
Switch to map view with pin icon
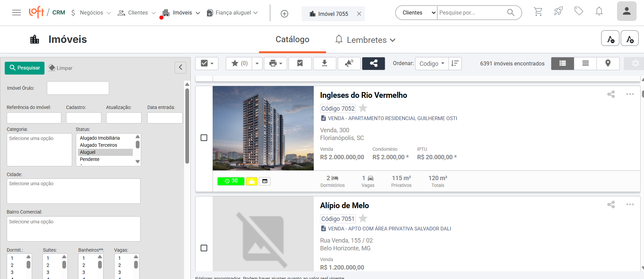coord(608,63)
